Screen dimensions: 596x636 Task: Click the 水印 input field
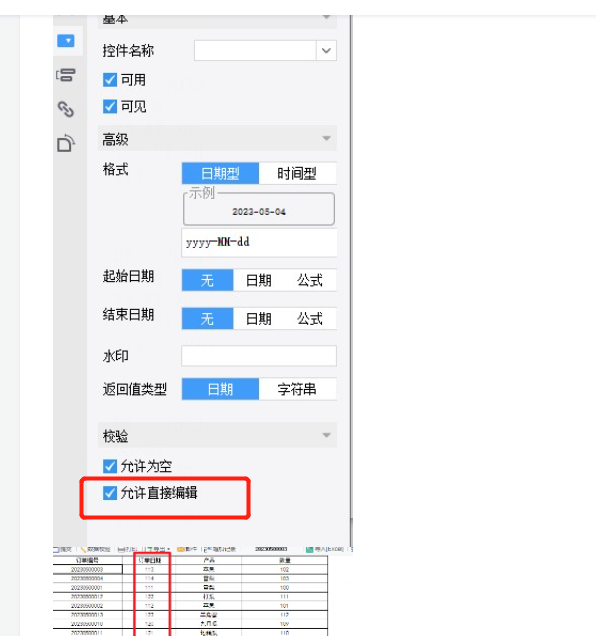click(x=259, y=356)
